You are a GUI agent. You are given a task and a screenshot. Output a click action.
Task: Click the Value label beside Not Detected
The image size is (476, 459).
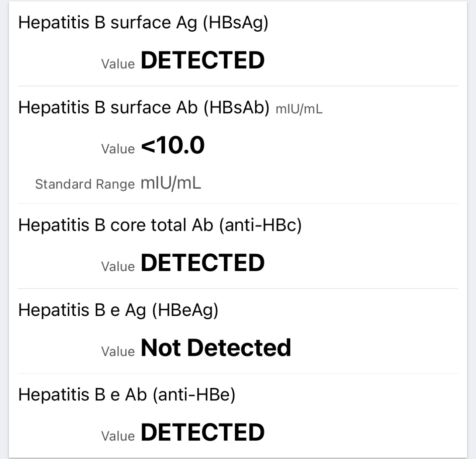(118, 351)
